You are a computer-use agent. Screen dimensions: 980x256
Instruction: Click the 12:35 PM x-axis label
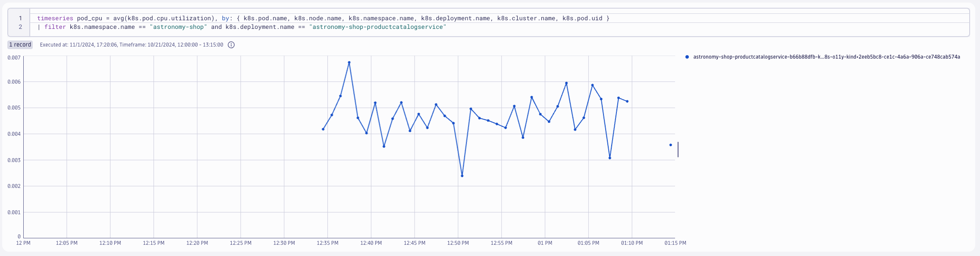point(327,243)
